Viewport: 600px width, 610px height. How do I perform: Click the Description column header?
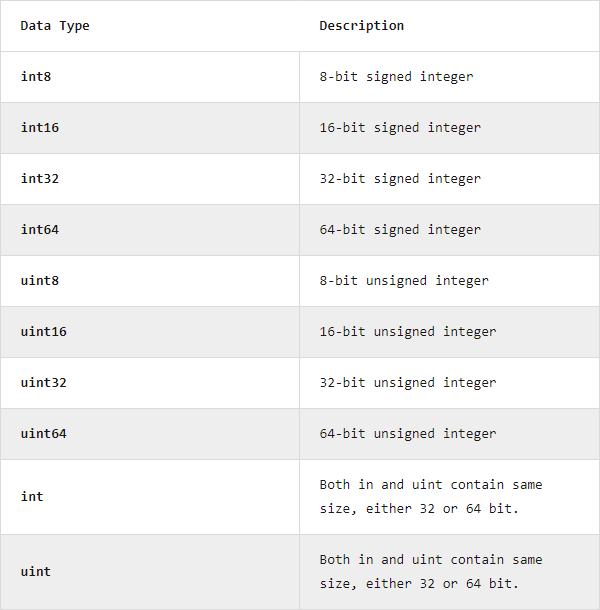pos(362,26)
